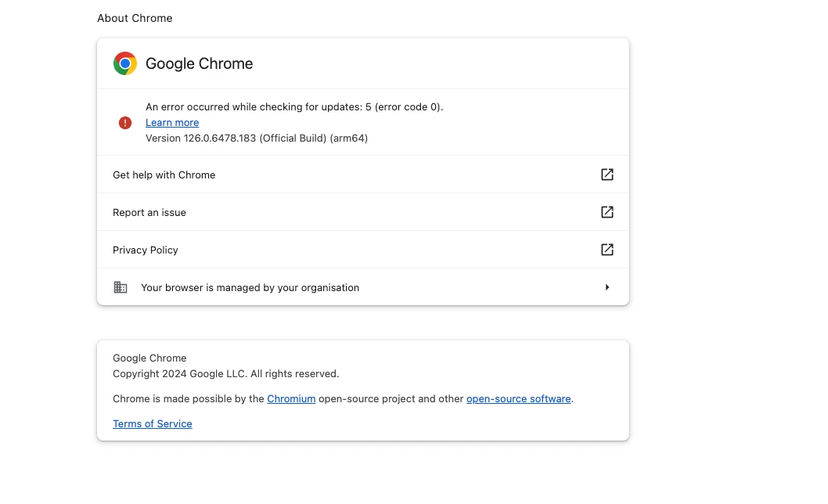Click the Copyright 2024 Google LLC text
This screenshot has height=504, width=828.
point(225,373)
